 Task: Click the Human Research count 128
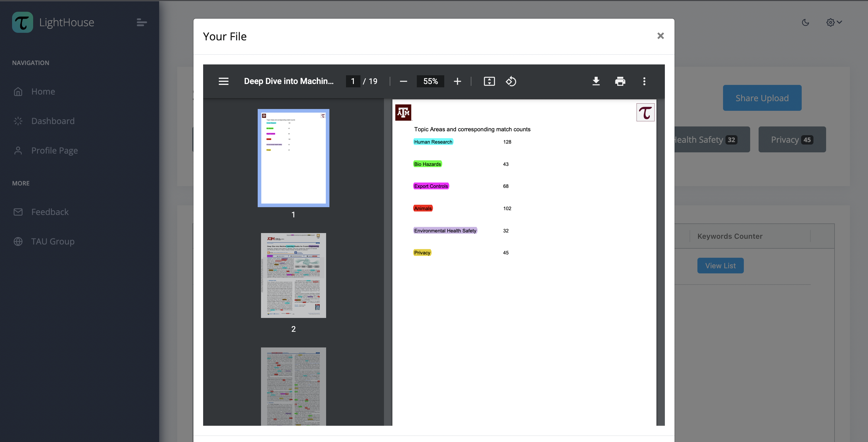point(507,142)
